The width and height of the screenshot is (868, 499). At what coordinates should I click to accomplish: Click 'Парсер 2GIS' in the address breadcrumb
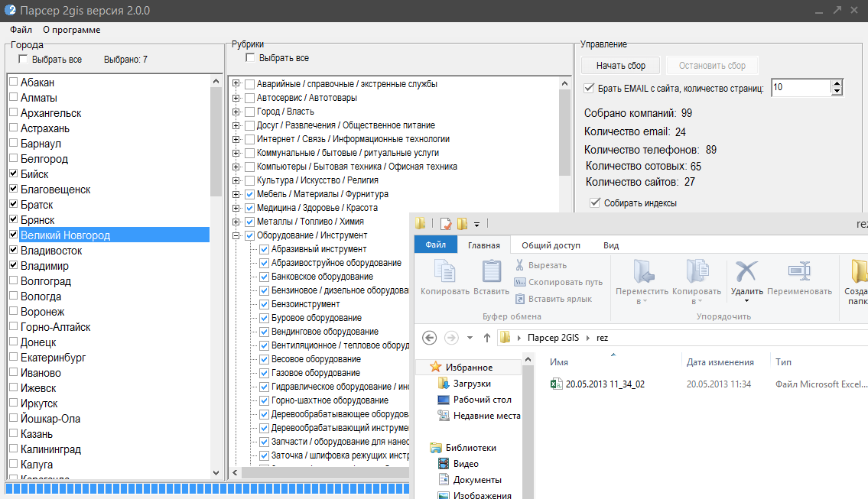pos(553,338)
